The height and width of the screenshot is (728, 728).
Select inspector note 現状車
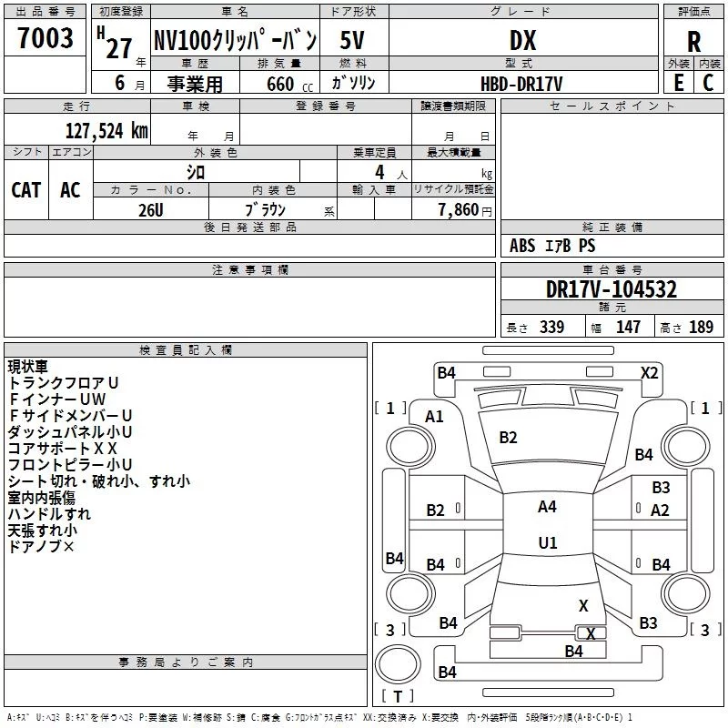(28, 367)
